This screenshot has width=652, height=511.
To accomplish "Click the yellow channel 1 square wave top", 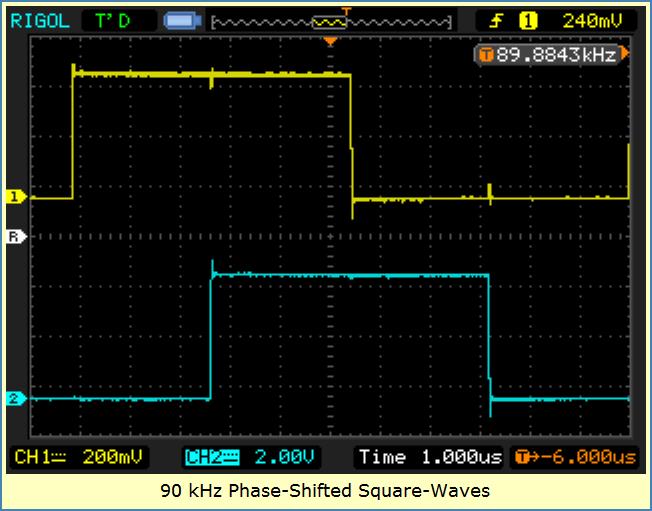I will click(212, 74).
